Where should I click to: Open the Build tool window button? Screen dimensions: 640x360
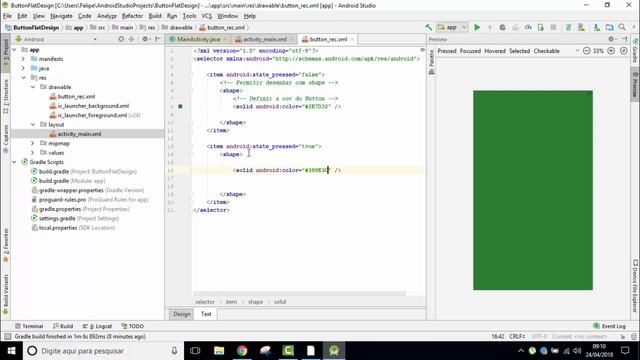point(63,326)
